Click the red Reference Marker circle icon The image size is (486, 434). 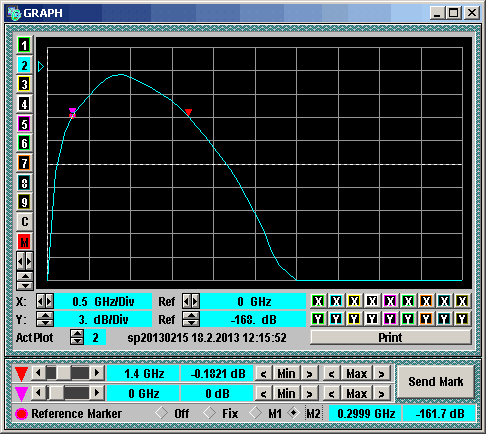(22, 414)
